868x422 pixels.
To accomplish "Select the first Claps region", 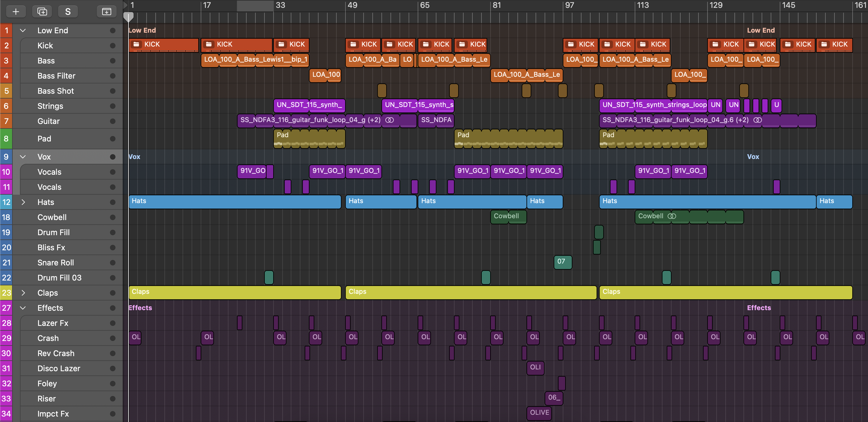I will [x=235, y=292].
